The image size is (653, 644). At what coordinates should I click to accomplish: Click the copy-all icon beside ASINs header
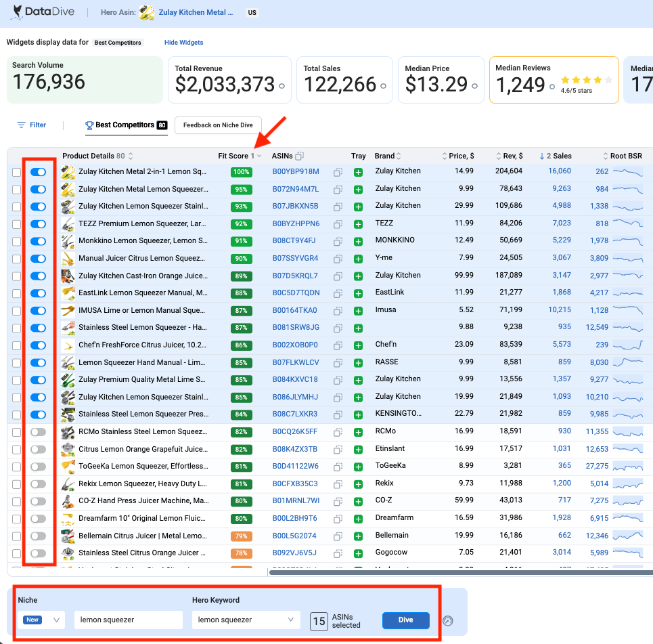299,156
